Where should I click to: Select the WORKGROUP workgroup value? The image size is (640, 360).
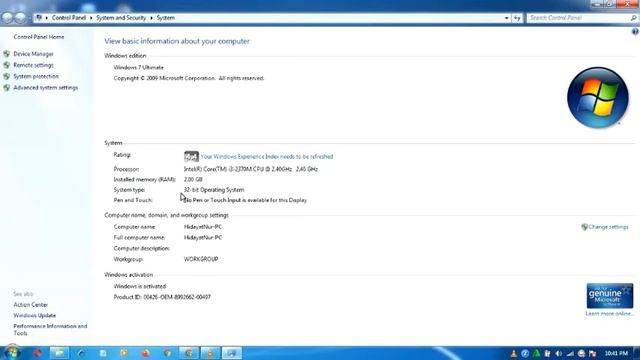pyautogui.click(x=201, y=259)
